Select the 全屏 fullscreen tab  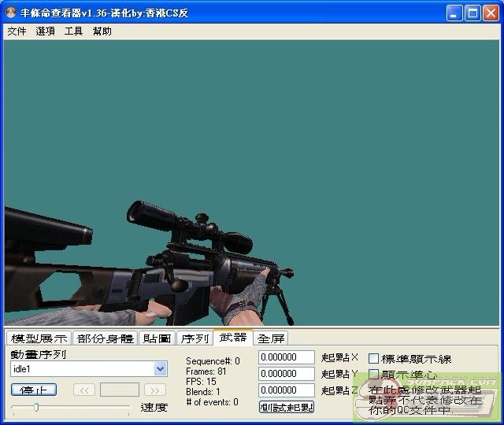click(271, 338)
